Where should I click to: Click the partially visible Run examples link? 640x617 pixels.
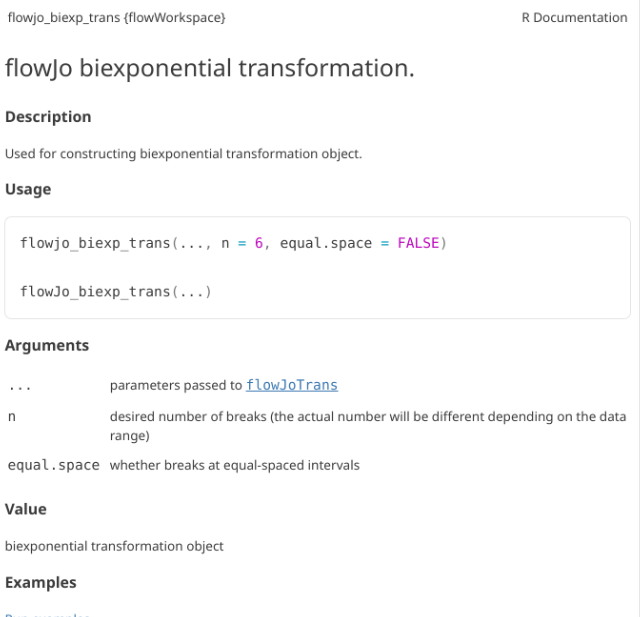(x=48, y=614)
